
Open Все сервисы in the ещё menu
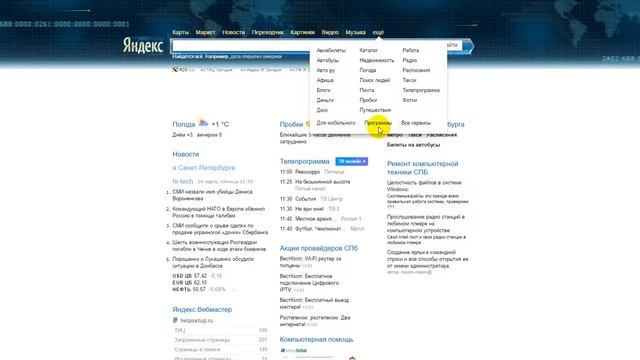coord(416,123)
